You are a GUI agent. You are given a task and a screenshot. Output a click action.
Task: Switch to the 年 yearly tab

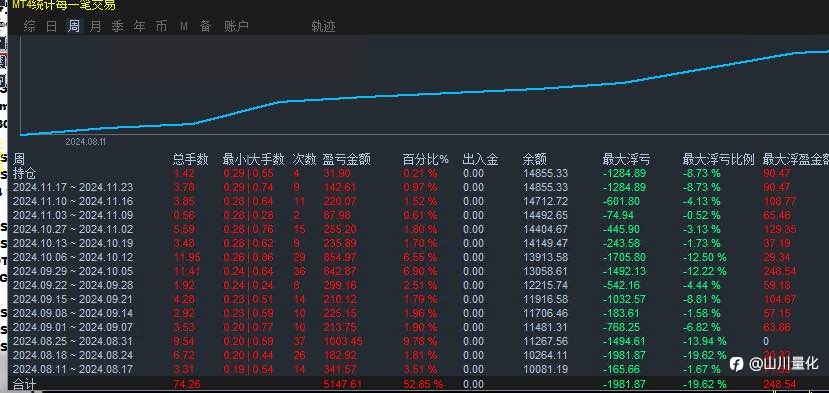(139, 26)
